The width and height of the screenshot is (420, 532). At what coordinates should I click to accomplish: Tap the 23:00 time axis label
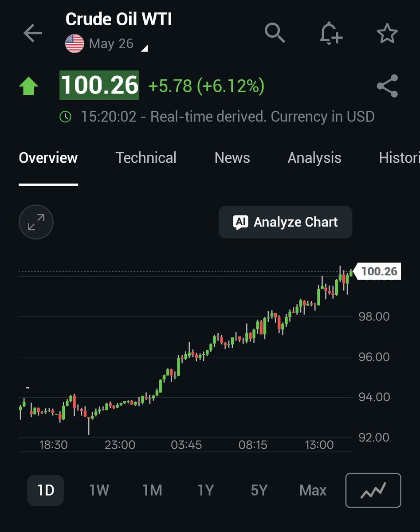(x=120, y=445)
